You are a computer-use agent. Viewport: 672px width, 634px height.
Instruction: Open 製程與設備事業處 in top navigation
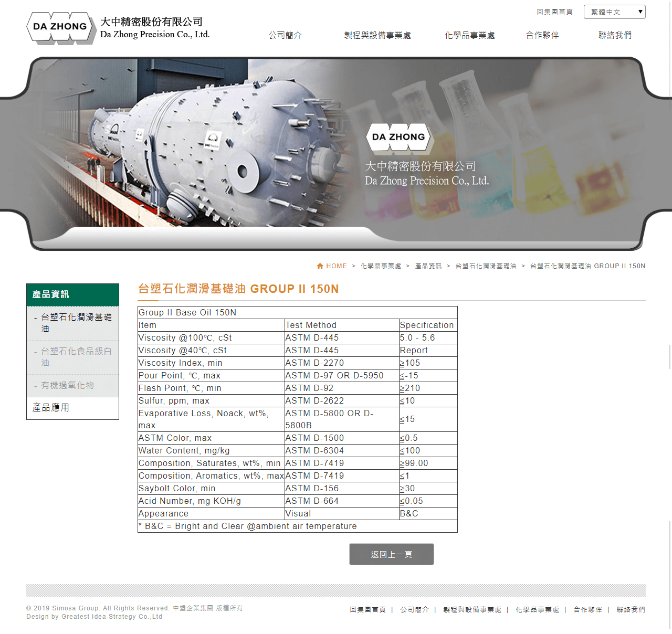tap(377, 35)
